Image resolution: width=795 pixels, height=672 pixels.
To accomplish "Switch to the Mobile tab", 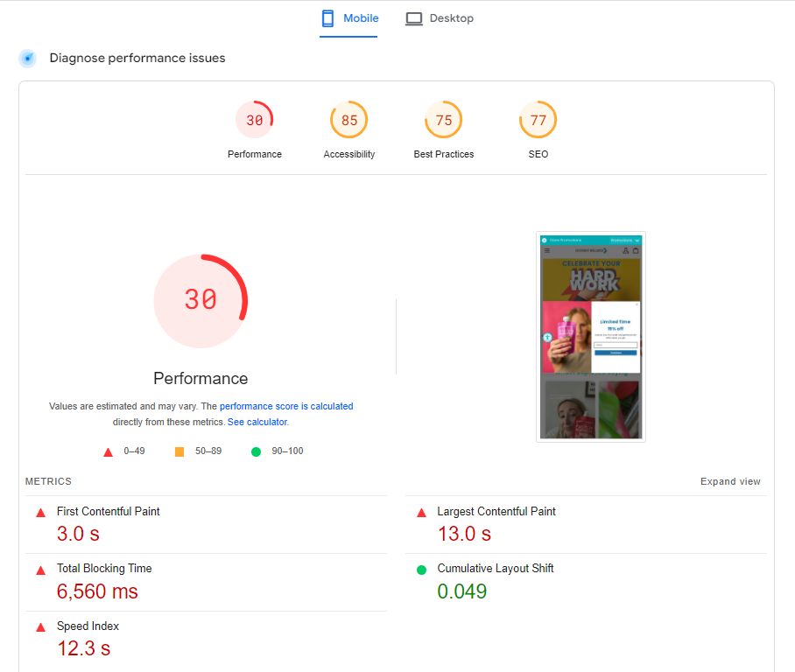I will (x=348, y=18).
